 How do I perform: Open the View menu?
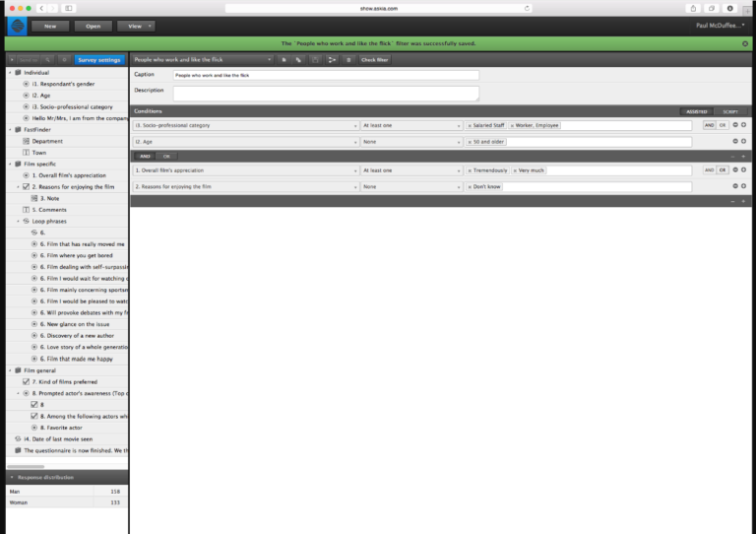click(x=136, y=26)
